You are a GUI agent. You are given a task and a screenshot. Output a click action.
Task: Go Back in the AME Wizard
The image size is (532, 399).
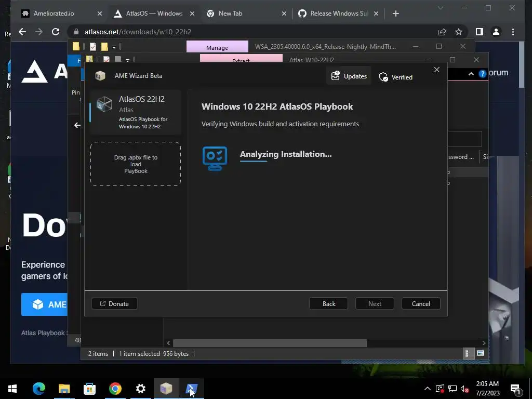(x=328, y=303)
